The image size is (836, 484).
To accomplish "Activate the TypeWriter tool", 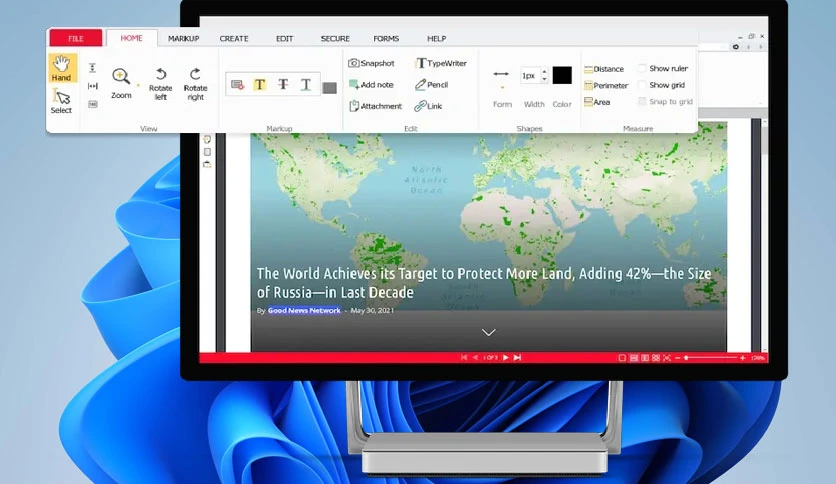I will [441, 63].
